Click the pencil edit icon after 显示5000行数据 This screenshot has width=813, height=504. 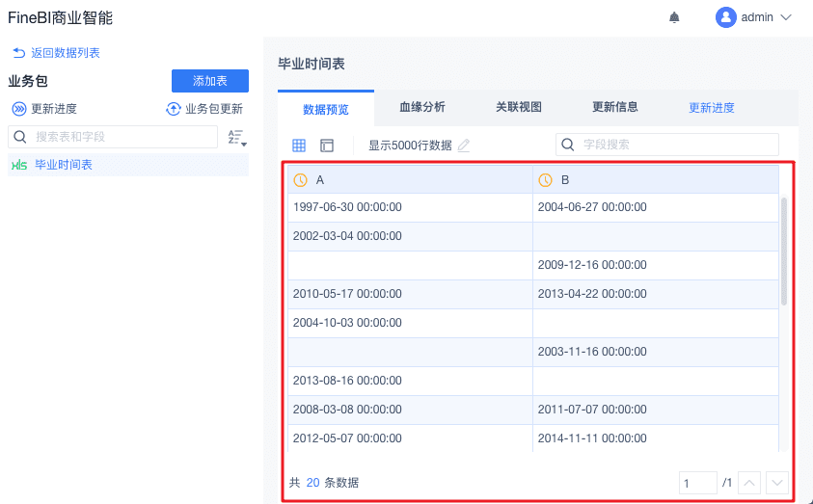464,146
